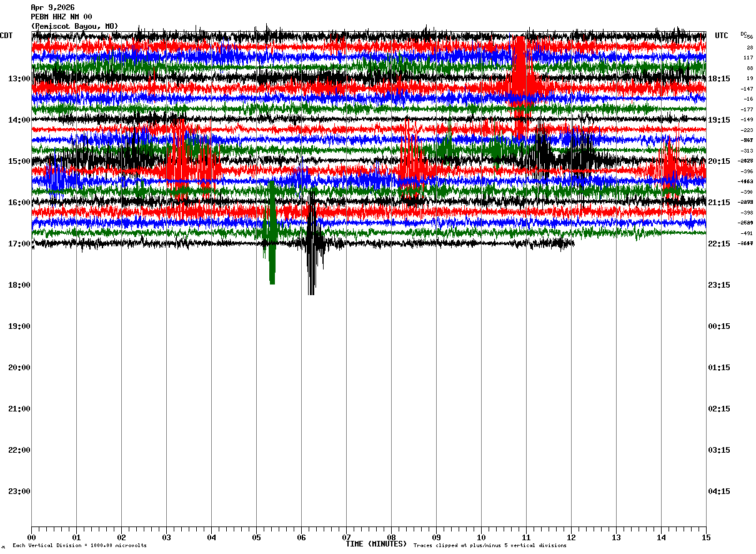
Task: Click the 22:00 CDT hour label
Action: (x=19, y=450)
